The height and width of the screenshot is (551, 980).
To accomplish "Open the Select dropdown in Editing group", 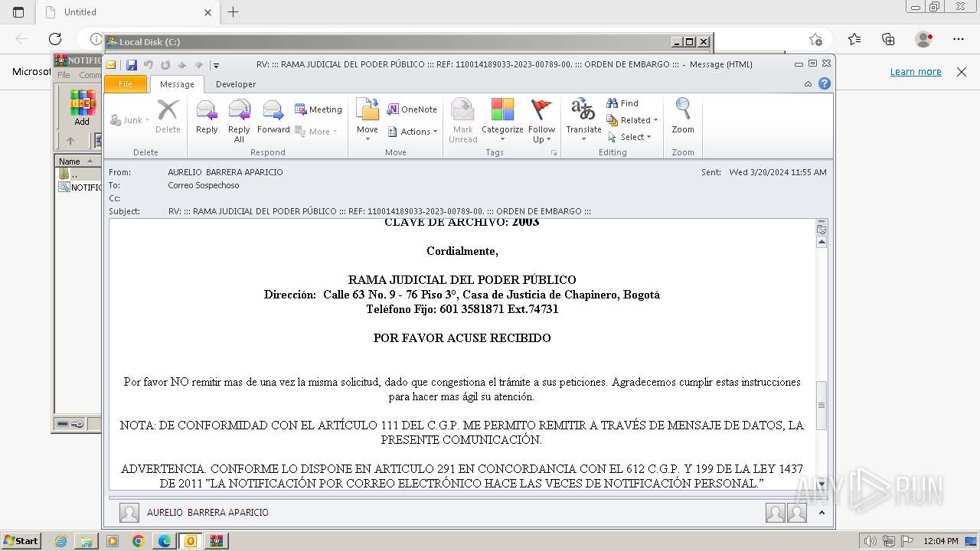I will [629, 137].
